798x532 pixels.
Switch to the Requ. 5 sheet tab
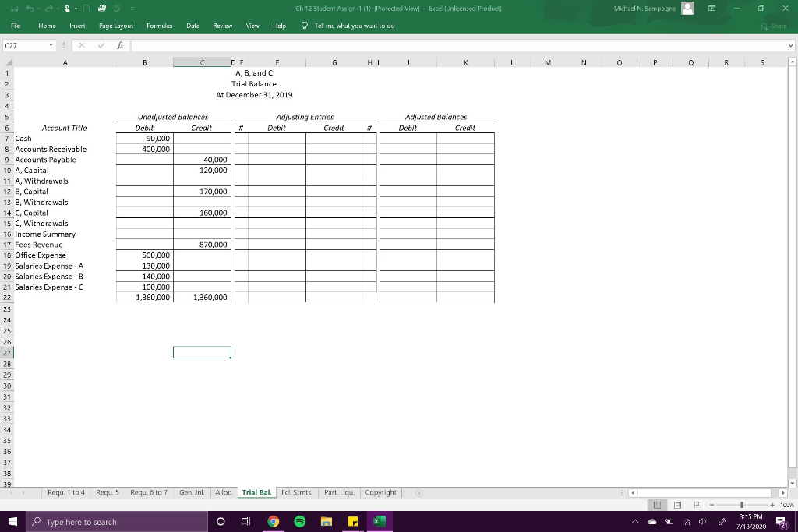tap(108, 492)
